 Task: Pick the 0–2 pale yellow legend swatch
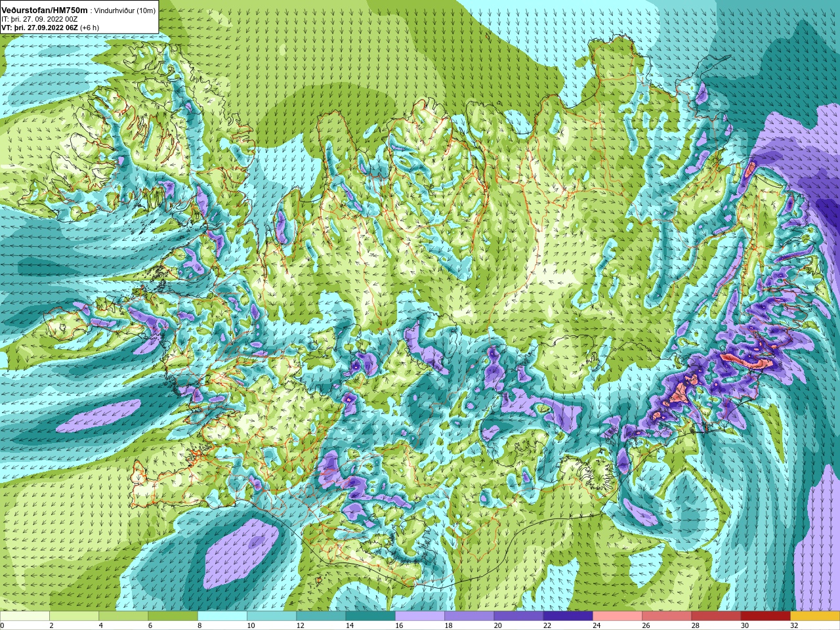coord(24,616)
